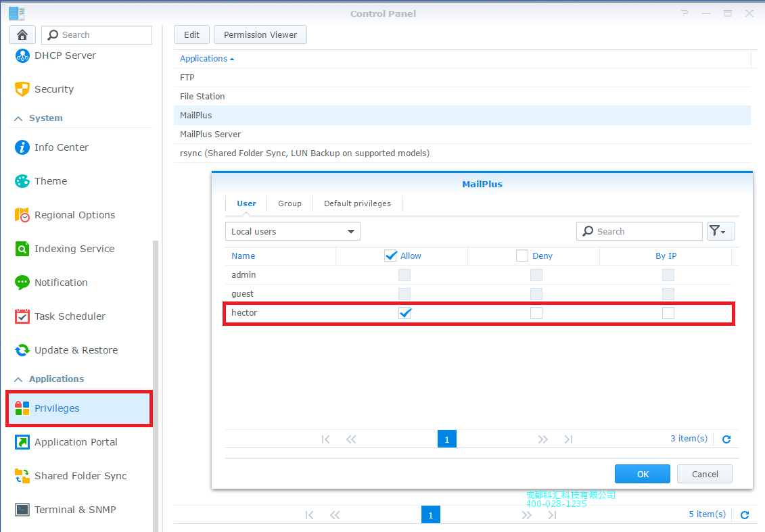Open Update & Restore icon
765x532 pixels.
coord(22,350)
